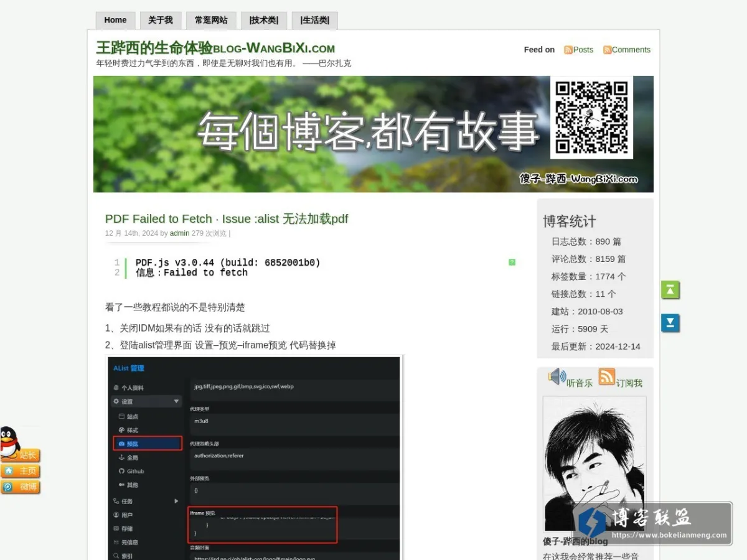Click the text 最后更新：2024-12-14

coord(596,347)
